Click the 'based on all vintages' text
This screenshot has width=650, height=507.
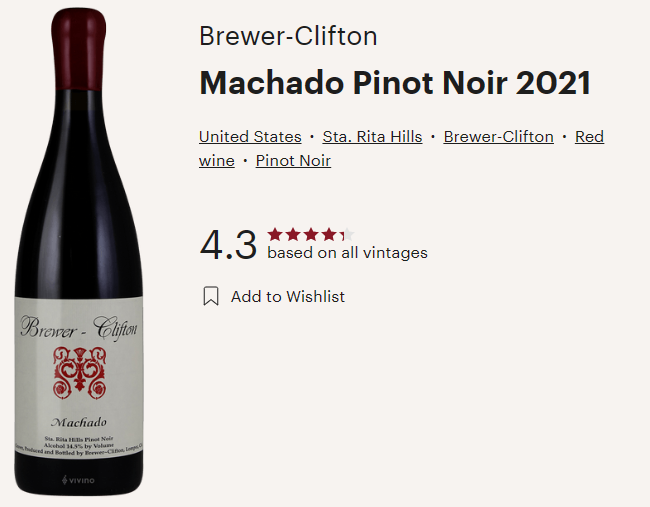[x=347, y=253]
